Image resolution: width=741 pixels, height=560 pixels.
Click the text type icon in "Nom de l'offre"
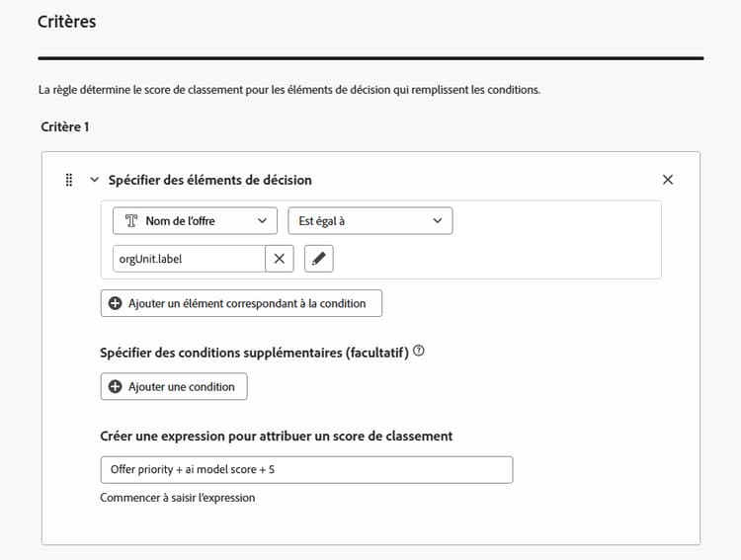click(129, 221)
